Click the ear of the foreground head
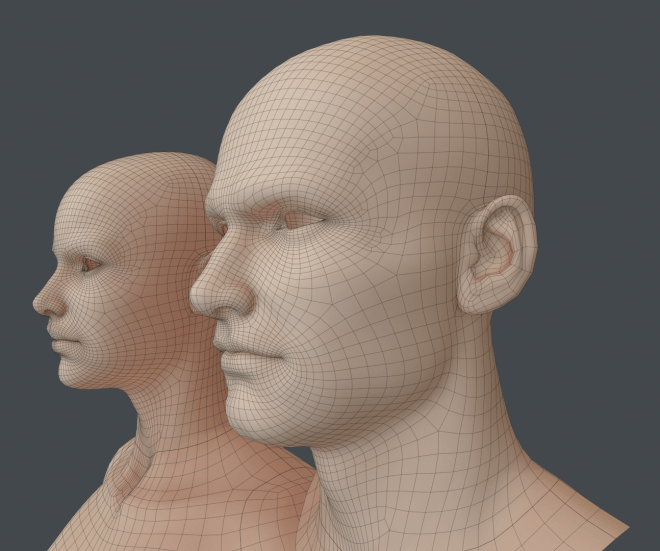 498,256
